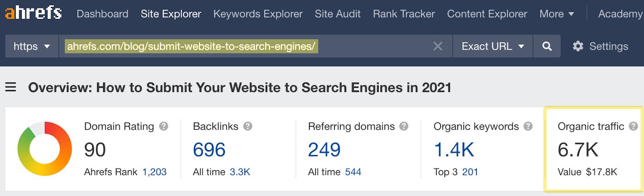Click the Organic keywords help icon

528,126
